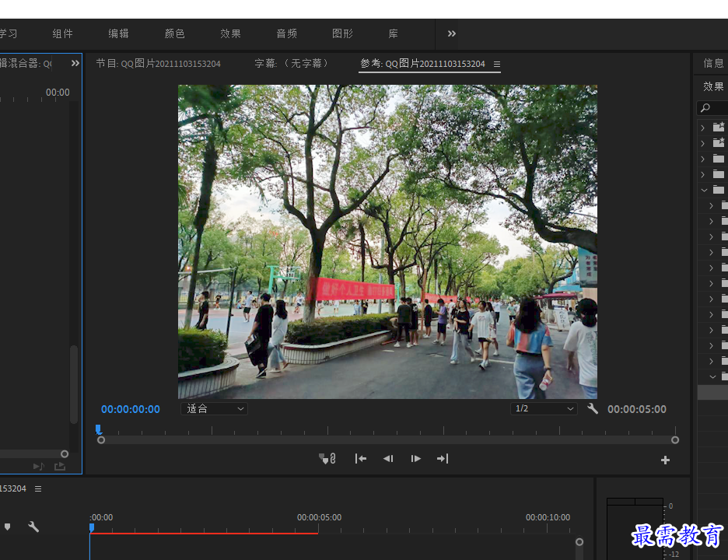
Task: Open the reference monitor panel menu
Action: pyautogui.click(x=497, y=64)
